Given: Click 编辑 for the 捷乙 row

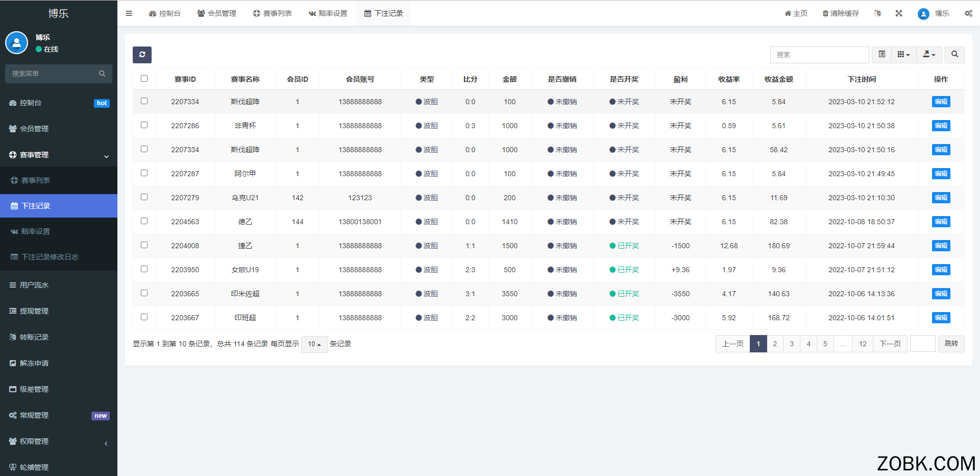Looking at the screenshot, I should (941, 246).
